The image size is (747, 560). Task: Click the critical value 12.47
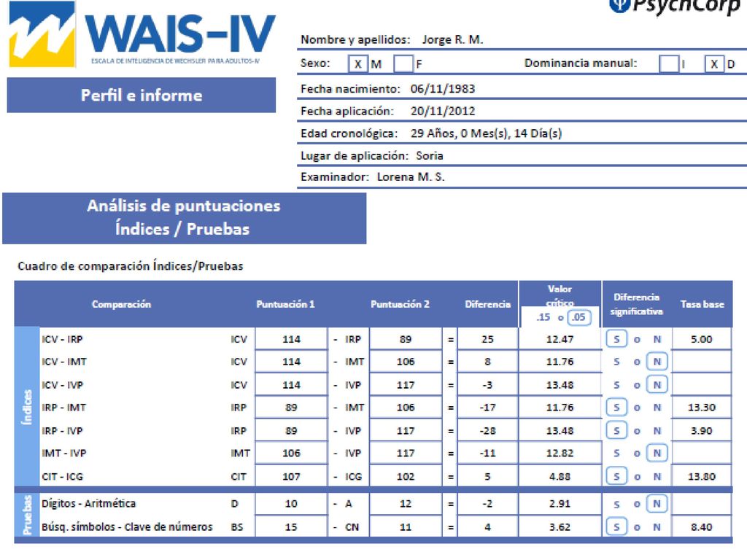(x=560, y=339)
